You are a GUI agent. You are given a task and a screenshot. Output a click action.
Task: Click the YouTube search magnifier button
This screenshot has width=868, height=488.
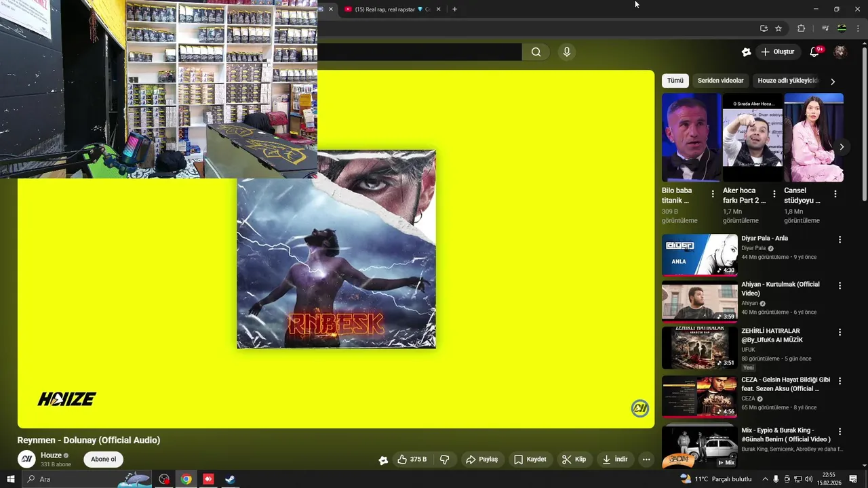536,52
